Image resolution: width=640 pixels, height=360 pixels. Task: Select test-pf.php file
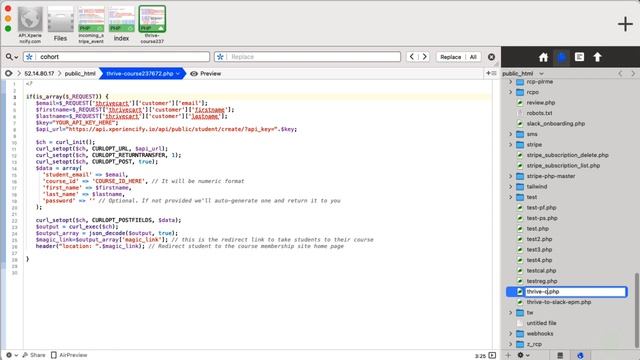[x=541, y=208]
